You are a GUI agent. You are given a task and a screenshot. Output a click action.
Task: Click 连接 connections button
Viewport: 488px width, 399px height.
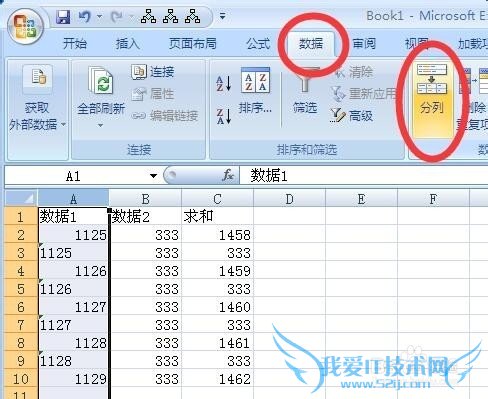point(153,72)
